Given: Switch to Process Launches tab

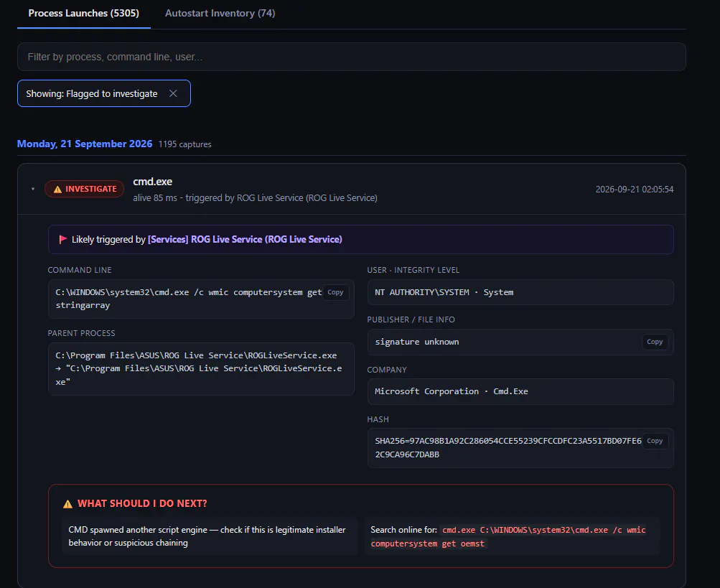Looking at the screenshot, I should coord(83,14).
